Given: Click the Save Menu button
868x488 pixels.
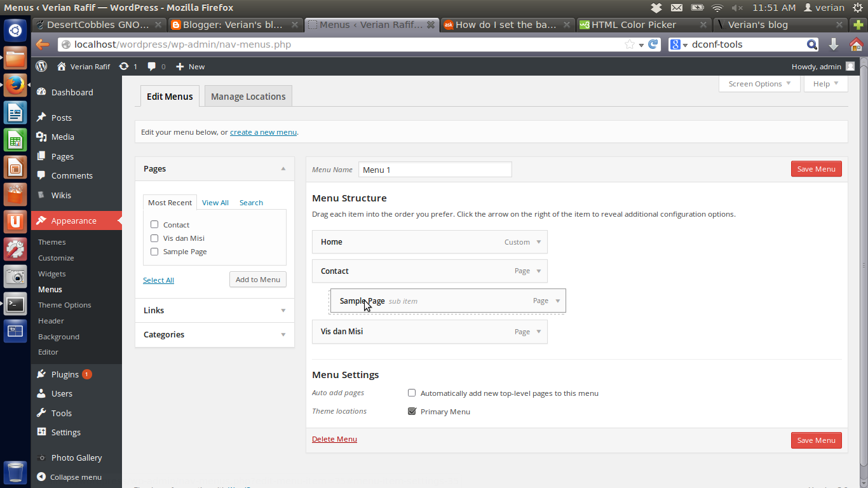Looking at the screenshot, I should point(816,168).
